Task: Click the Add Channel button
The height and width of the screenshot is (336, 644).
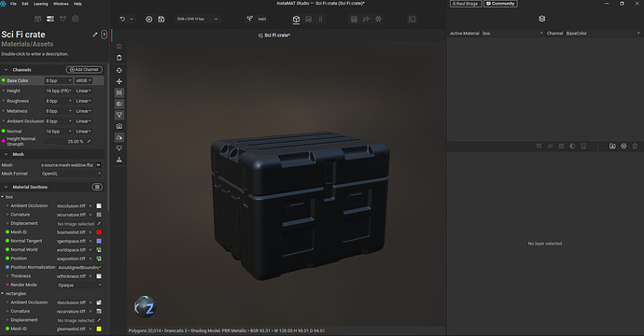Action: [84, 69]
